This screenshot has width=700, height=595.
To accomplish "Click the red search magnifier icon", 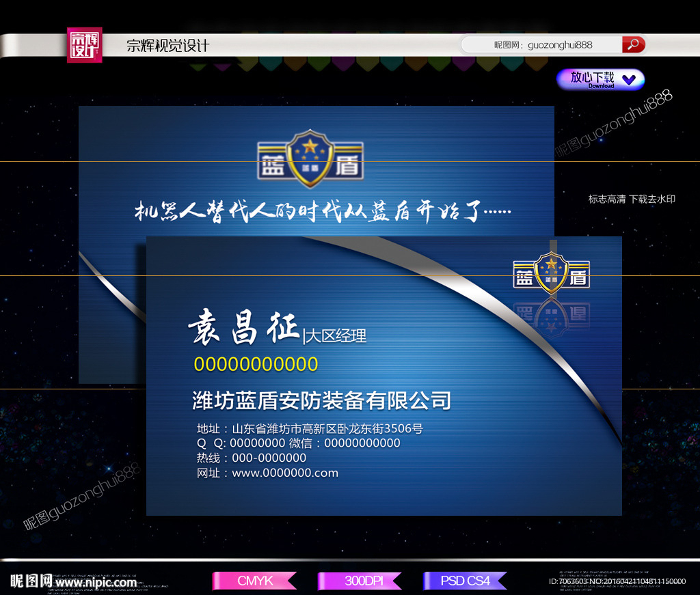I will (634, 44).
